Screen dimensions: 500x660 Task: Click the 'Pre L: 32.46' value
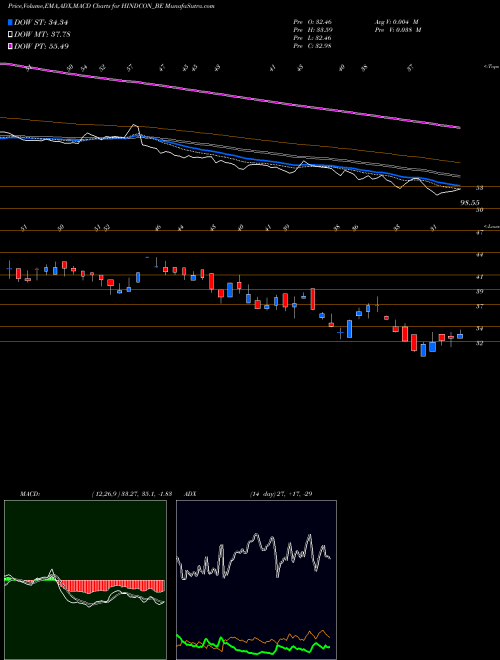[x=312, y=38]
